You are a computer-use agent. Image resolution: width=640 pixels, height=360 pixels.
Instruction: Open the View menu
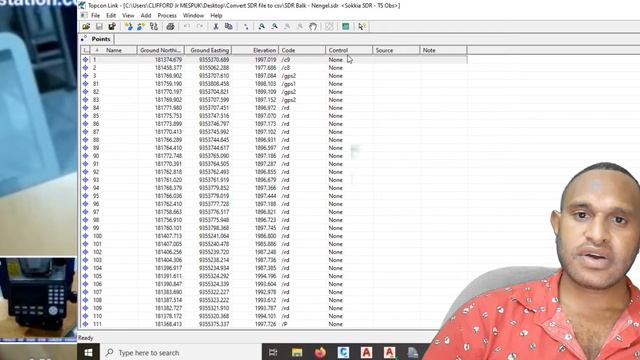click(x=128, y=16)
